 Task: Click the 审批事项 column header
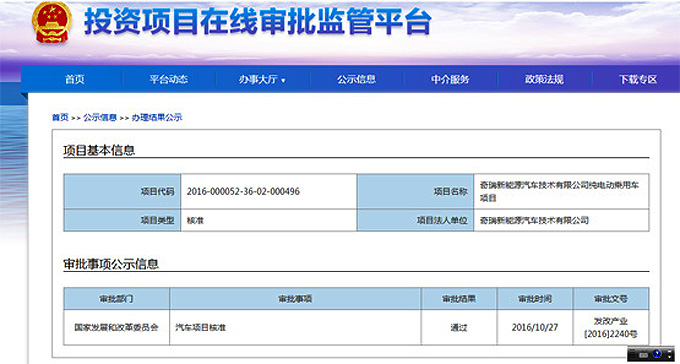pyautogui.click(x=295, y=298)
